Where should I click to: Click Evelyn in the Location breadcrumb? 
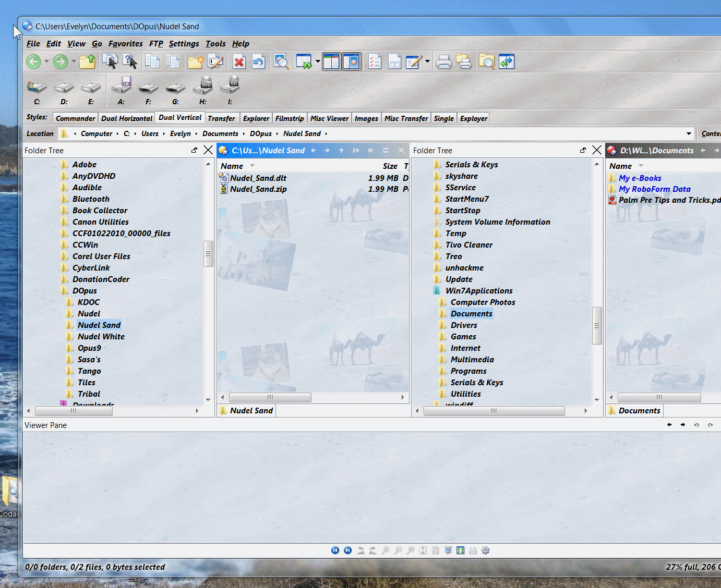(181, 134)
